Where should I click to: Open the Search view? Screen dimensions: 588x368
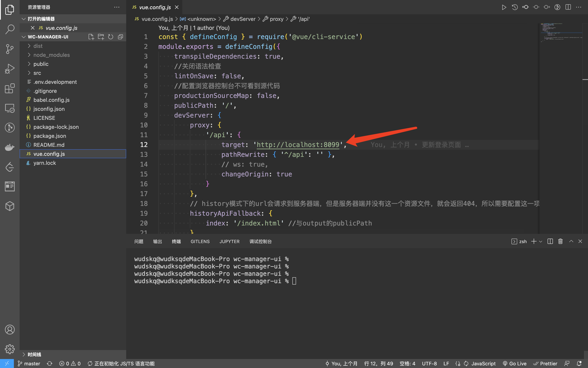tap(10, 29)
